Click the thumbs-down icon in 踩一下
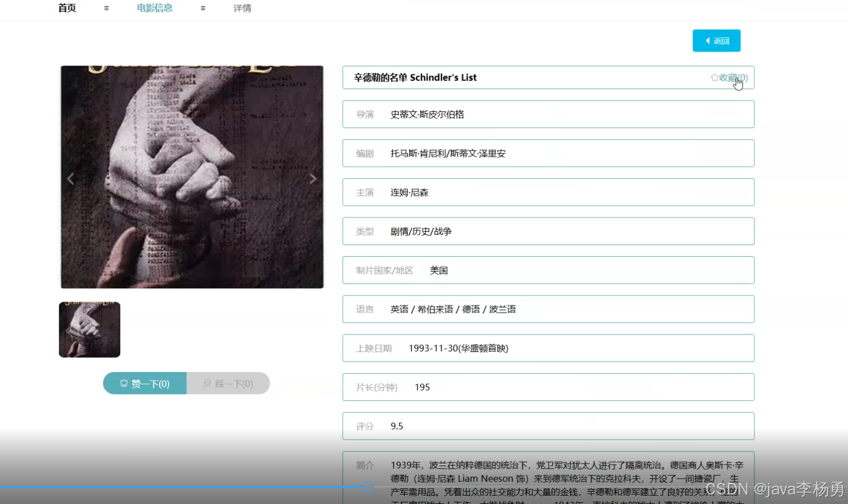 pos(207,384)
